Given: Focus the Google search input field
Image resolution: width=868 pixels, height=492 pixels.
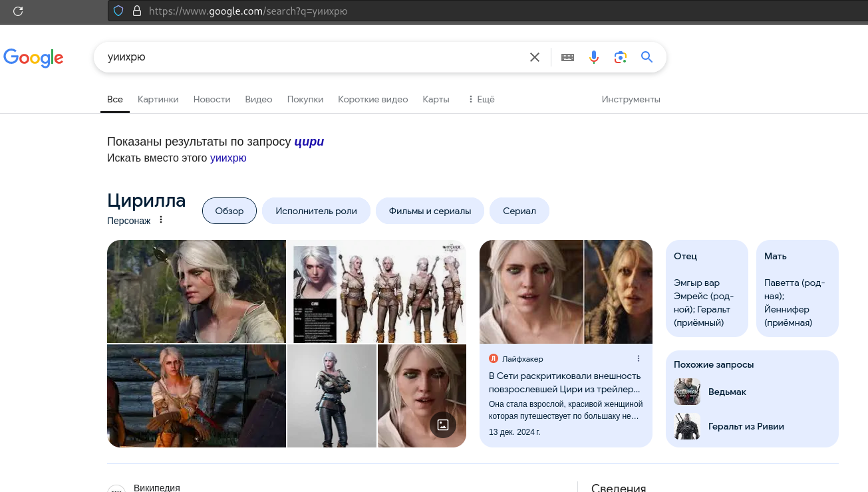Looking at the screenshot, I should [x=313, y=57].
